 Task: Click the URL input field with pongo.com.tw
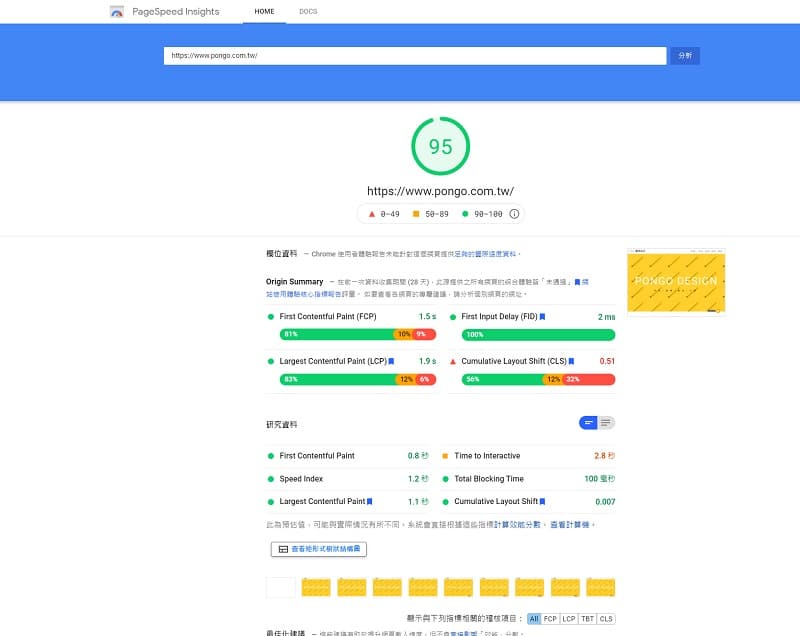point(415,56)
